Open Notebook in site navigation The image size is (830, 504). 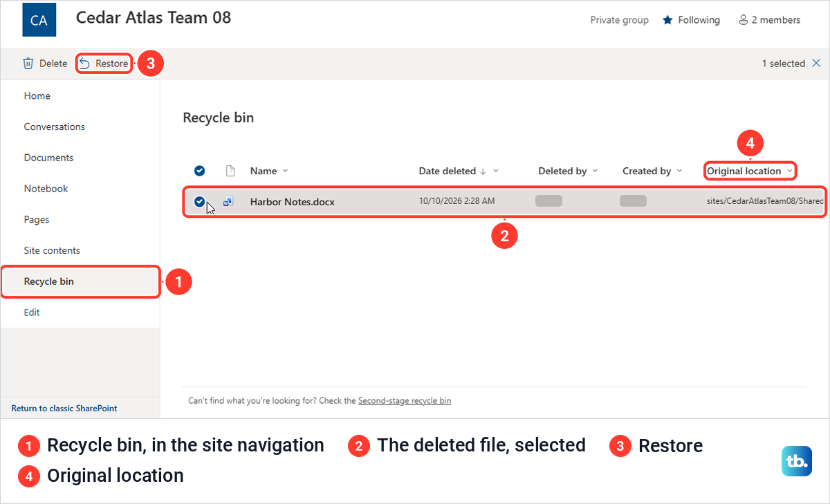pos(46,189)
